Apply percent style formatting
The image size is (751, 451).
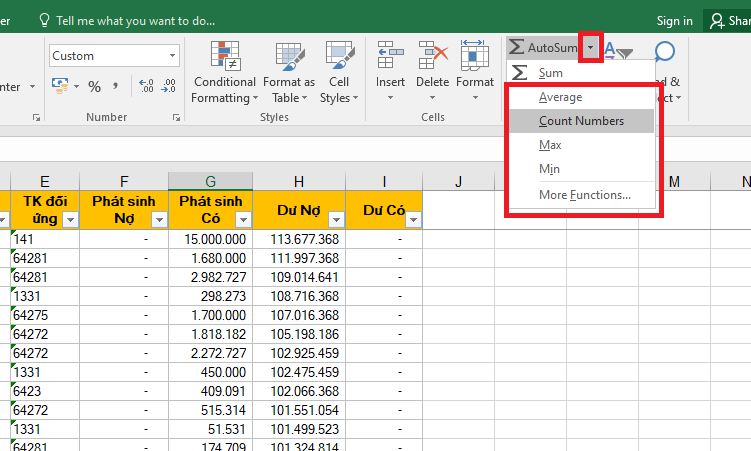pyautogui.click(x=95, y=87)
